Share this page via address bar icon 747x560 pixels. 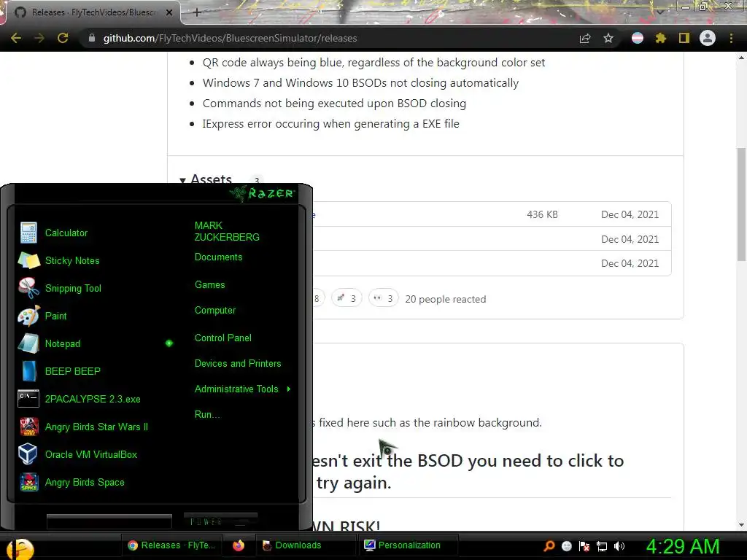[585, 38]
